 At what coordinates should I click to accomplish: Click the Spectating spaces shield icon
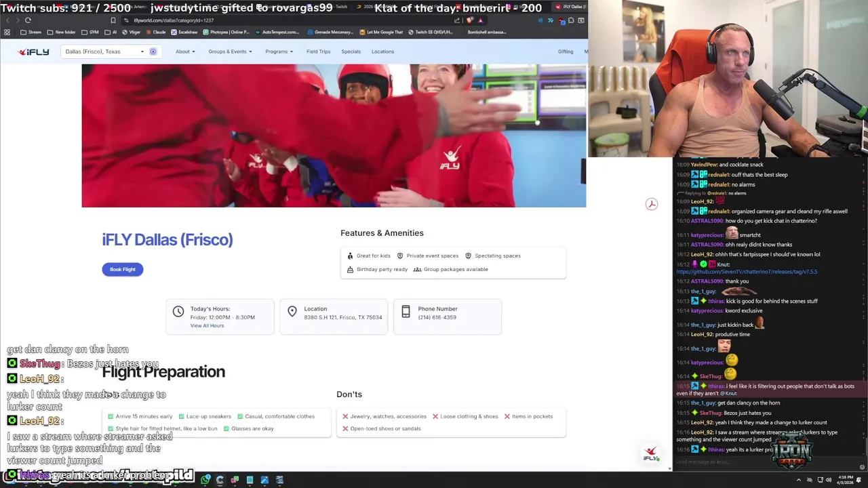(468, 256)
